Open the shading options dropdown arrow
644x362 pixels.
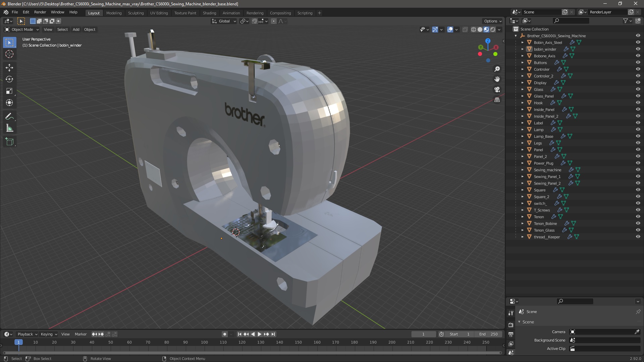pyautogui.click(x=499, y=29)
